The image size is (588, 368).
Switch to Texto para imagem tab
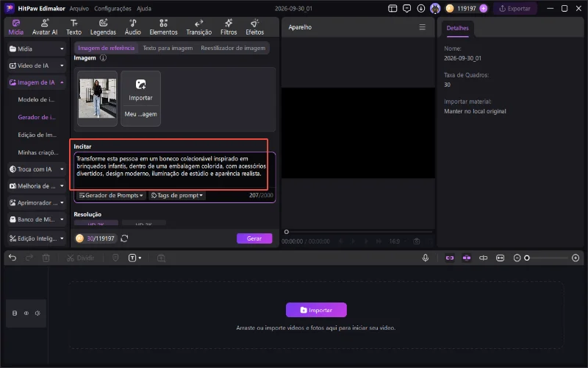click(168, 48)
